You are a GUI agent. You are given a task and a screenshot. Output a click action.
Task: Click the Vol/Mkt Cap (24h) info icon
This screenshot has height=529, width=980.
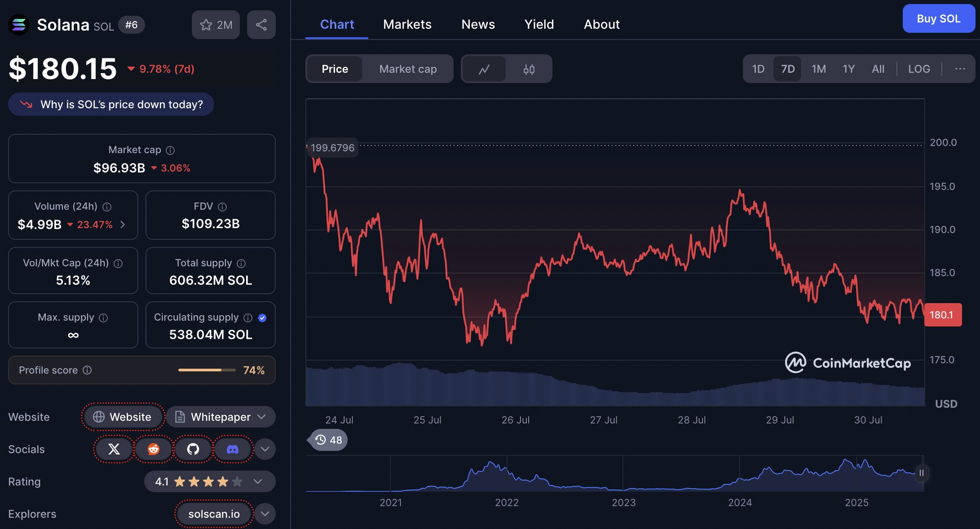coord(118,264)
